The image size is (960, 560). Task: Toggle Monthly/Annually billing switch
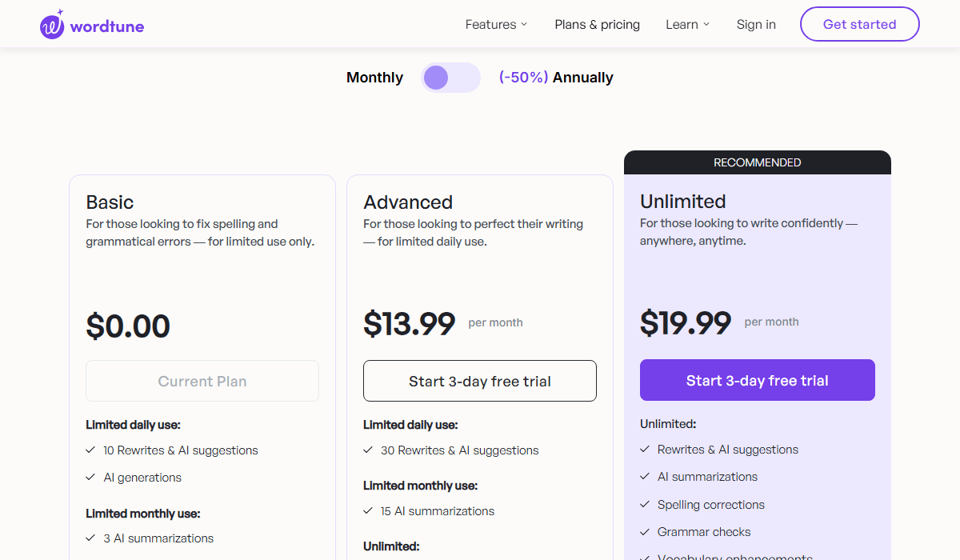point(451,78)
